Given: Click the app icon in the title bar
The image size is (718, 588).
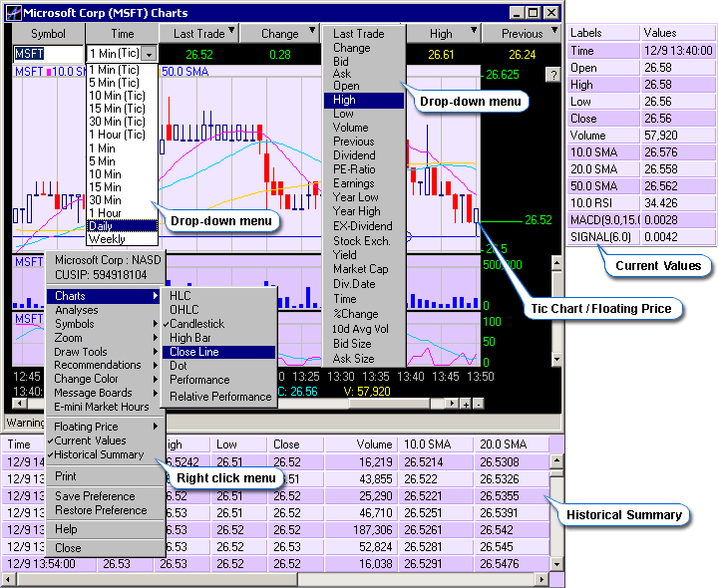Looking at the screenshot, I should 12,13.
